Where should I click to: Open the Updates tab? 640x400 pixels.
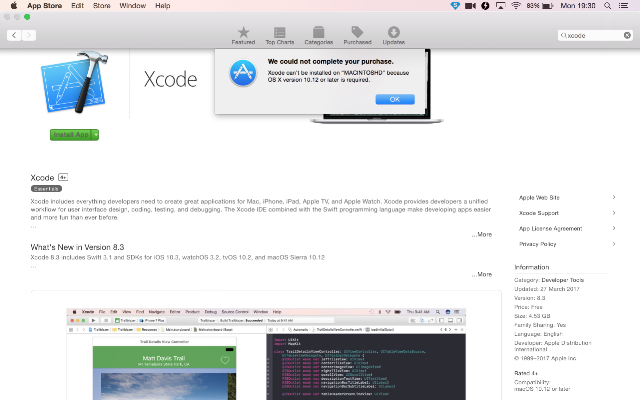pos(393,36)
